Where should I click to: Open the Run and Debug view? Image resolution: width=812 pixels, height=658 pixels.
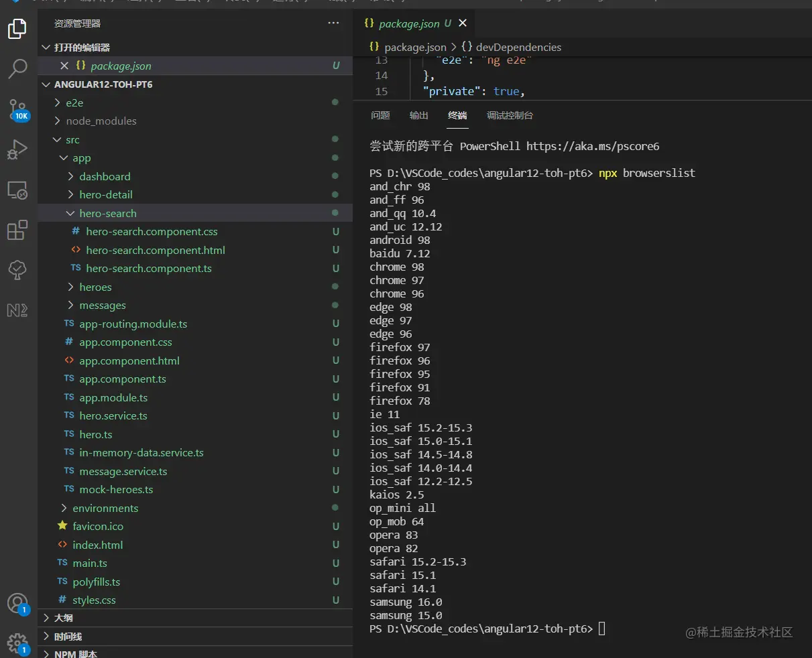pyautogui.click(x=17, y=149)
